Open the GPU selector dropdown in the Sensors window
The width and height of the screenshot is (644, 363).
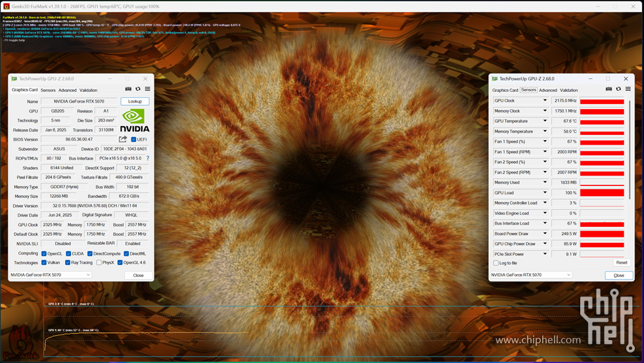[532, 275]
